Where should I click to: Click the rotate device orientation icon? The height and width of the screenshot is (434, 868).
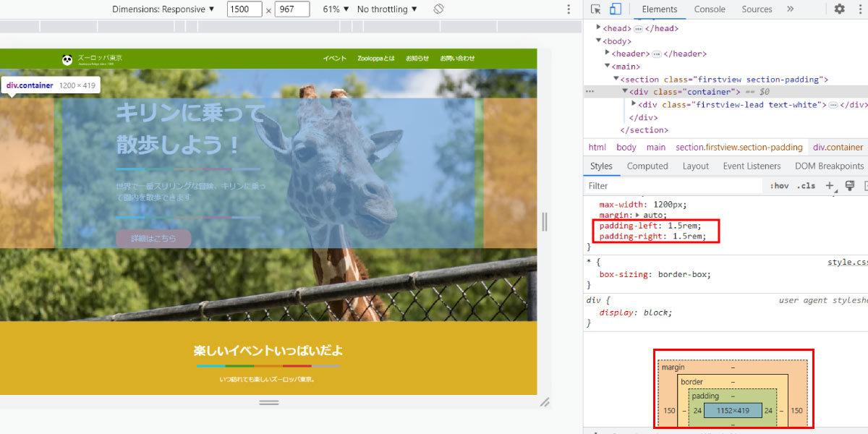(438, 9)
